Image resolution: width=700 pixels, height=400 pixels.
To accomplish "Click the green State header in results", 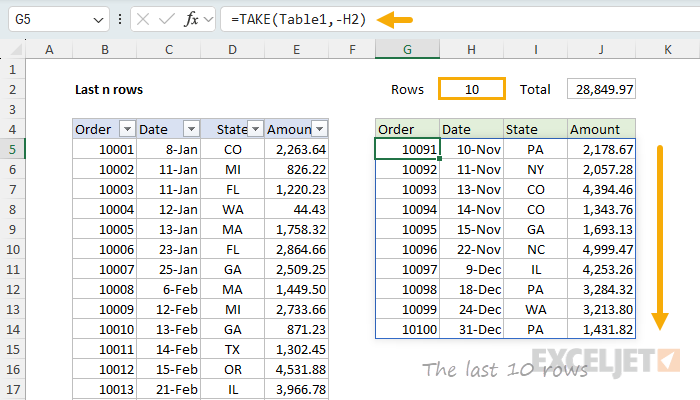I will pyautogui.click(x=535, y=129).
